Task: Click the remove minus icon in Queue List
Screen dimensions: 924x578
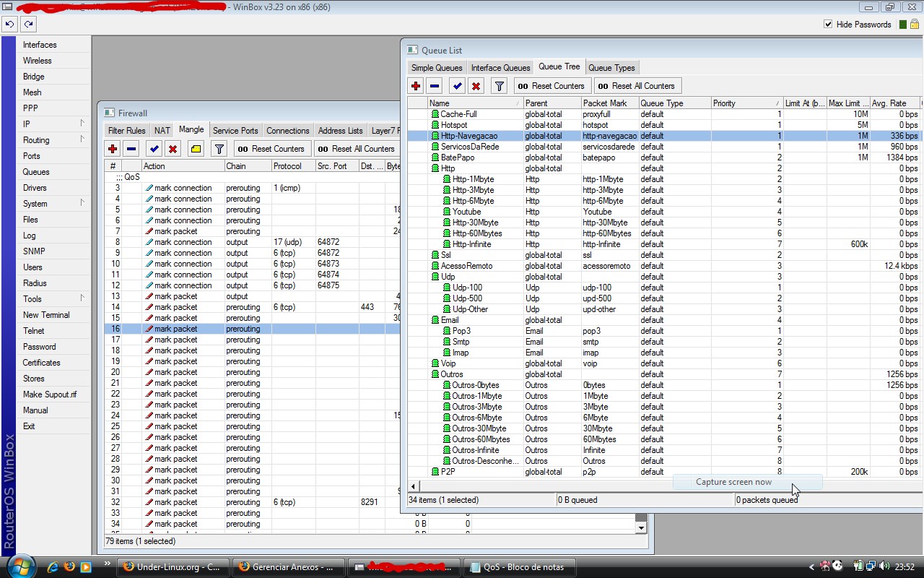Action: pyautogui.click(x=435, y=86)
